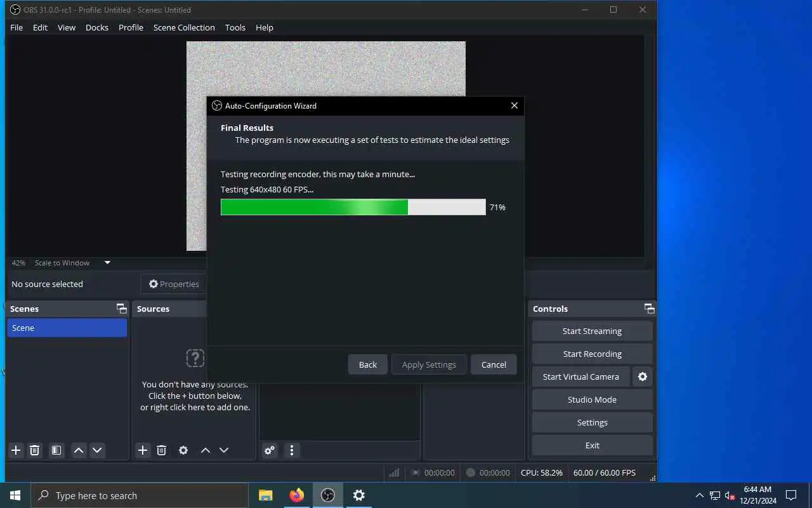Open source Properties button
This screenshot has height=508, width=812.
click(174, 284)
